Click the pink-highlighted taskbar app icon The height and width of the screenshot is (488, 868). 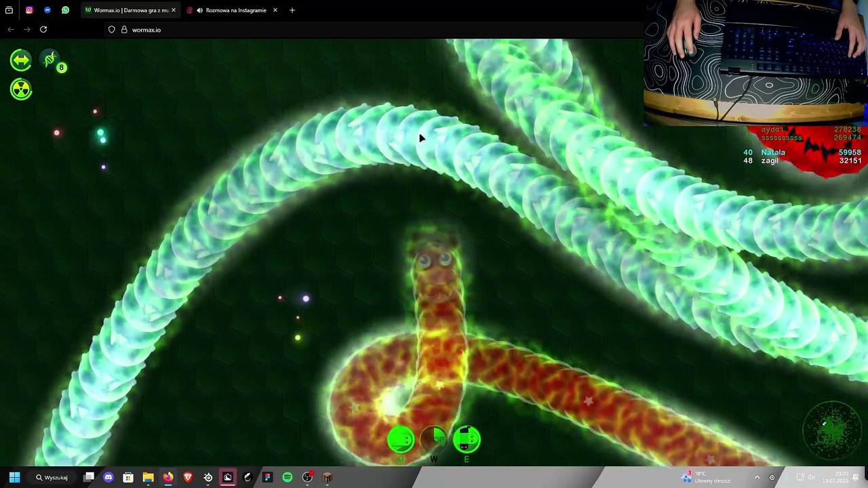[x=228, y=477]
